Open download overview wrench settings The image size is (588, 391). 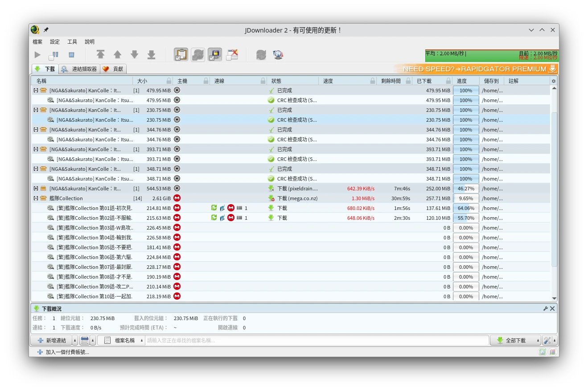(545, 309)
